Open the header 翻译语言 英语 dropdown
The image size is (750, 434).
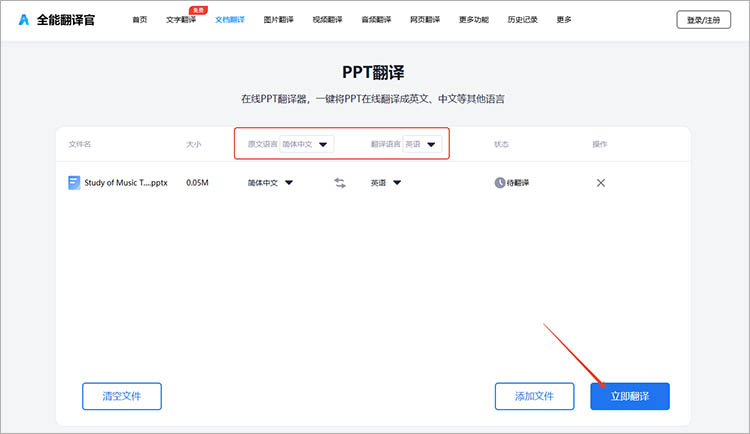[422, 144]
